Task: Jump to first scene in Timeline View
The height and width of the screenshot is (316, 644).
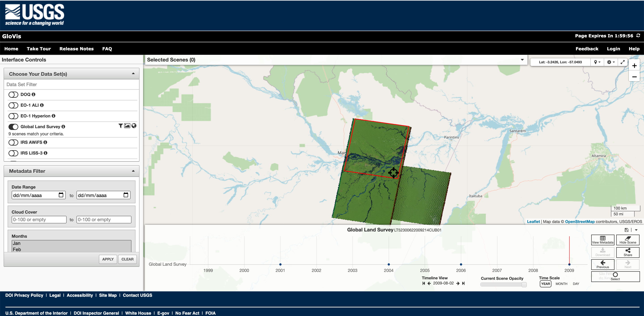Action: point(424,283)
